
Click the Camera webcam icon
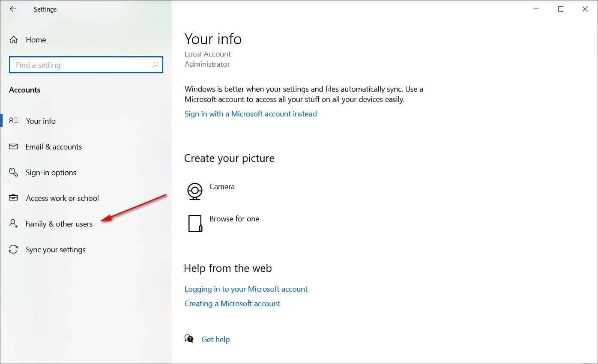(195, 191)
